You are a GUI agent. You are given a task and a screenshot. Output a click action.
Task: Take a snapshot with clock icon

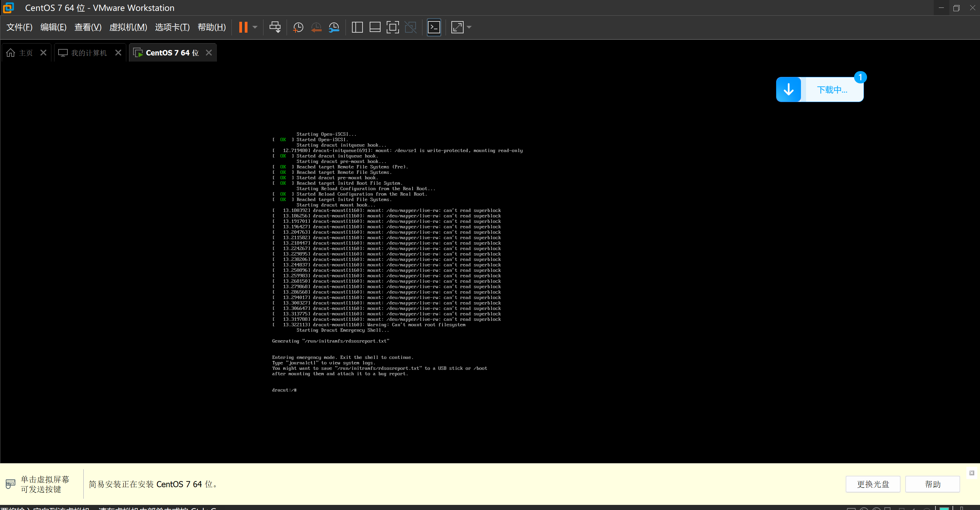pos(298,27)
